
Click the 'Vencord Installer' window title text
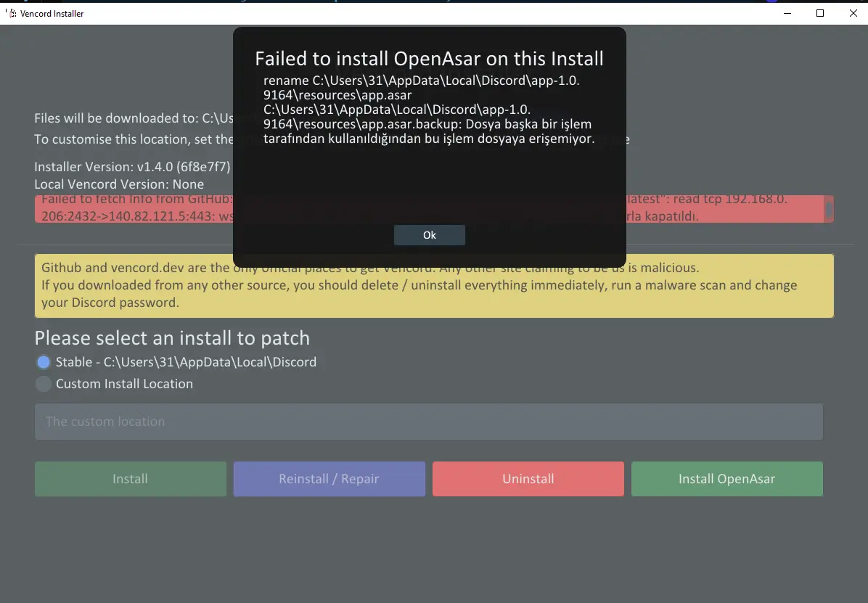[x=52, y=13]
